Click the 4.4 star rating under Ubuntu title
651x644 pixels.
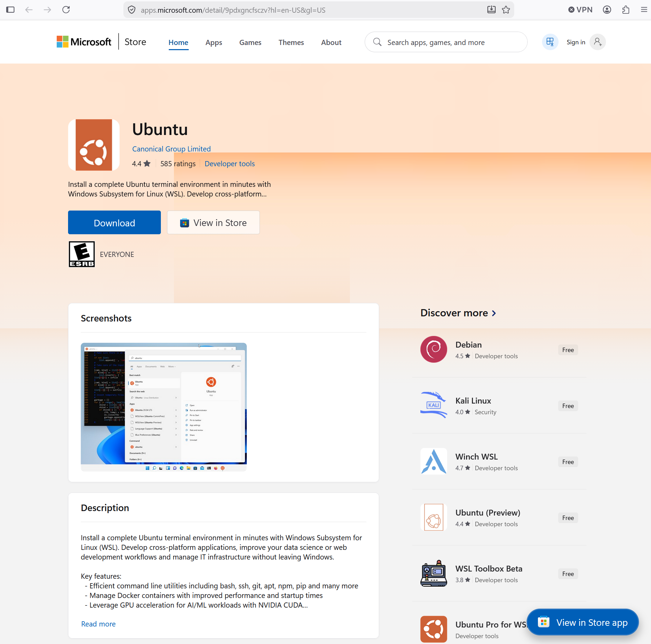[141, 163]
